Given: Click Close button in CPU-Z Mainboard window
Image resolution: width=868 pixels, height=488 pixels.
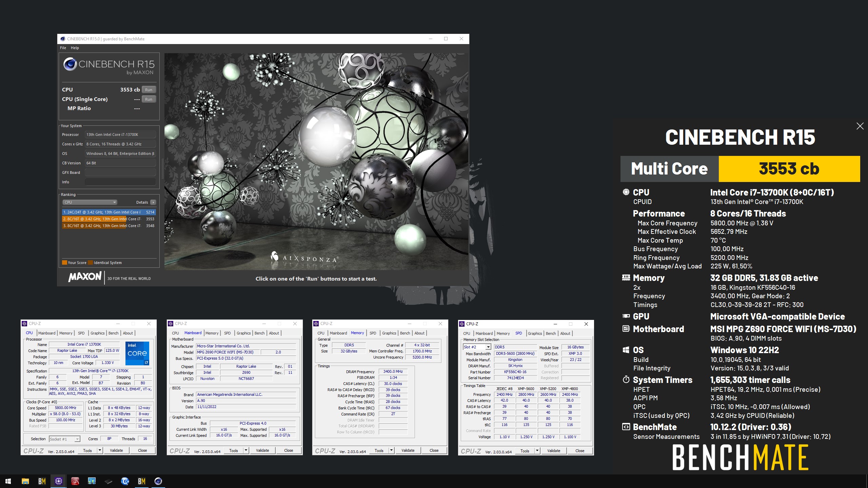Looking at the screenshot, I should coord(289,450).
